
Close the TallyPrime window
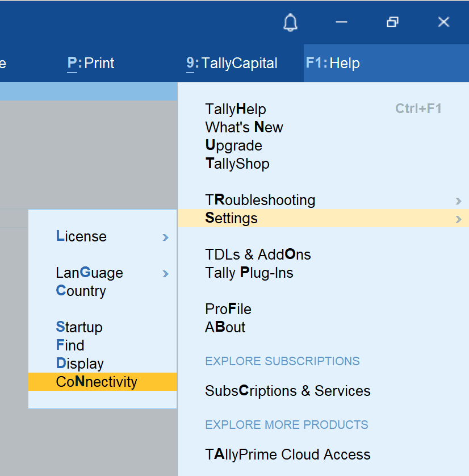coord(443,22)
